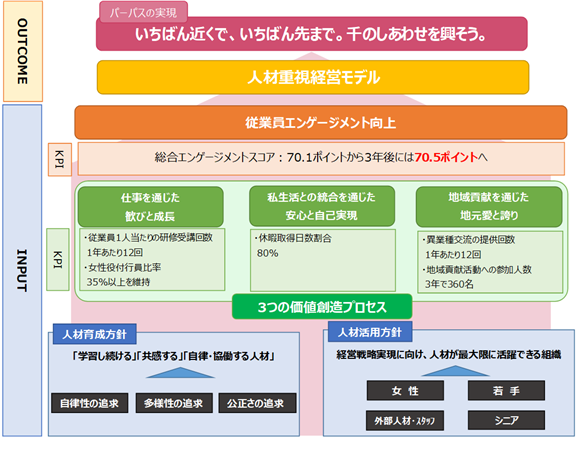
Task: Open the 人材活用方針 tab header
Action: [370, 332]
